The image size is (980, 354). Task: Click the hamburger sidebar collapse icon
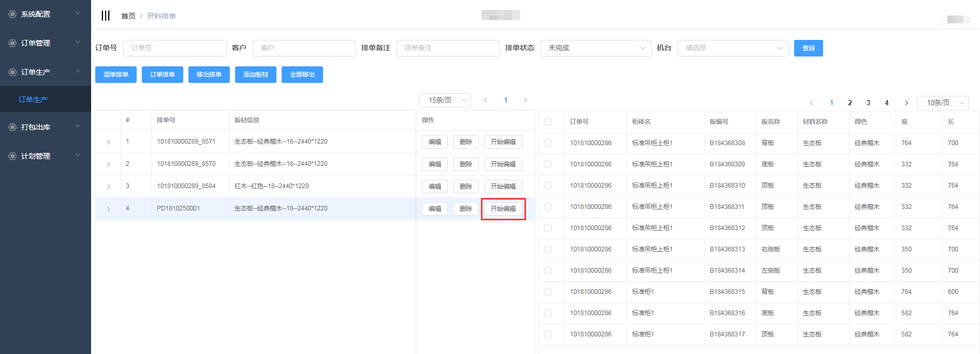[x=106, y=16]
